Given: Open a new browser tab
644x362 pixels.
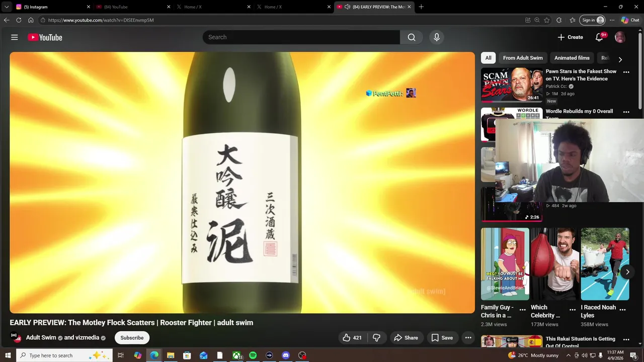Looking at the screenshot, I should point(421,7).
